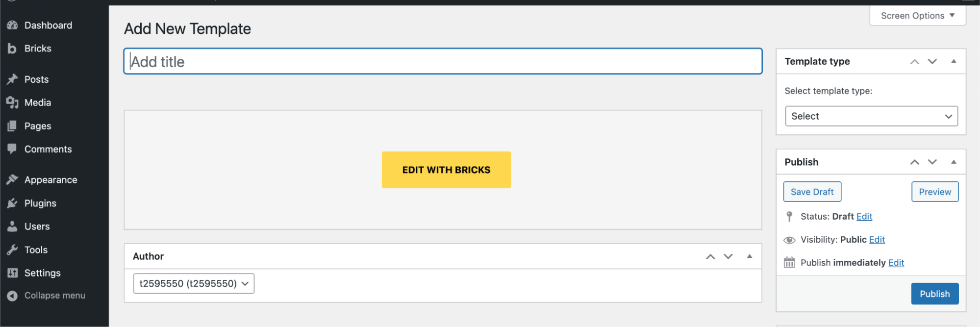Click the Tools wrench icon
Viewport: 980px width, 327px height.
coord(12,250)
